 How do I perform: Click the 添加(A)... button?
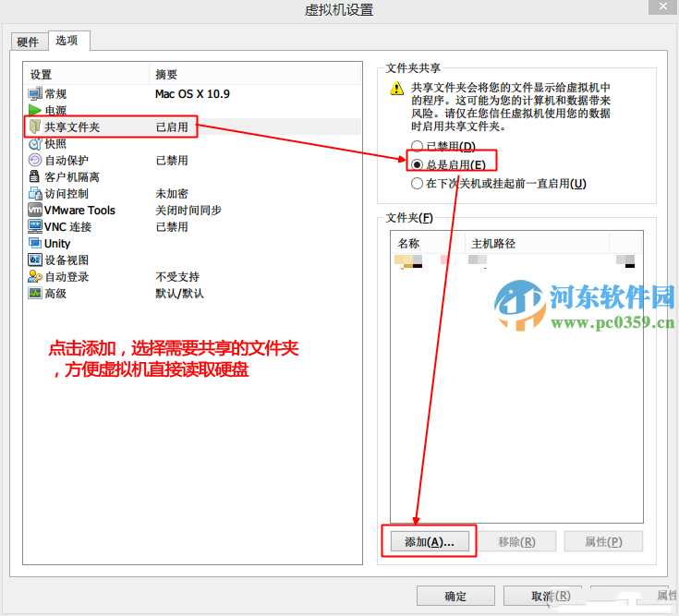pyautogui.click(x=430, y=541)
